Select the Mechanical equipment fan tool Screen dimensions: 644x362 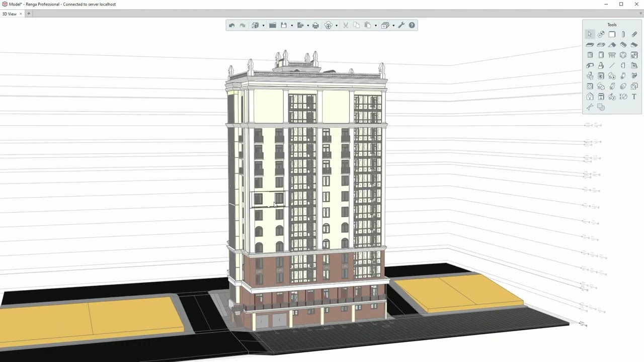coord(590,86)
